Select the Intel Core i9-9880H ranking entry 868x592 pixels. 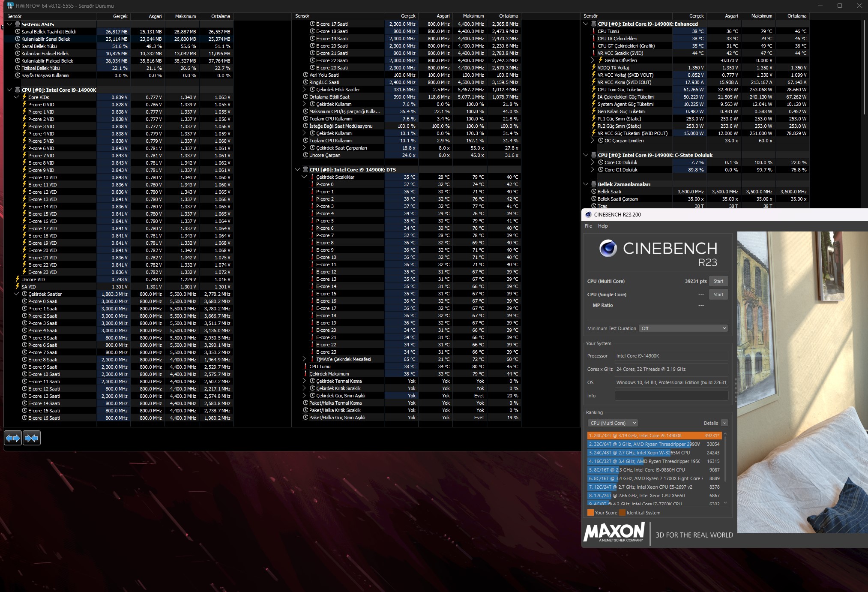(x=654, y=470)
